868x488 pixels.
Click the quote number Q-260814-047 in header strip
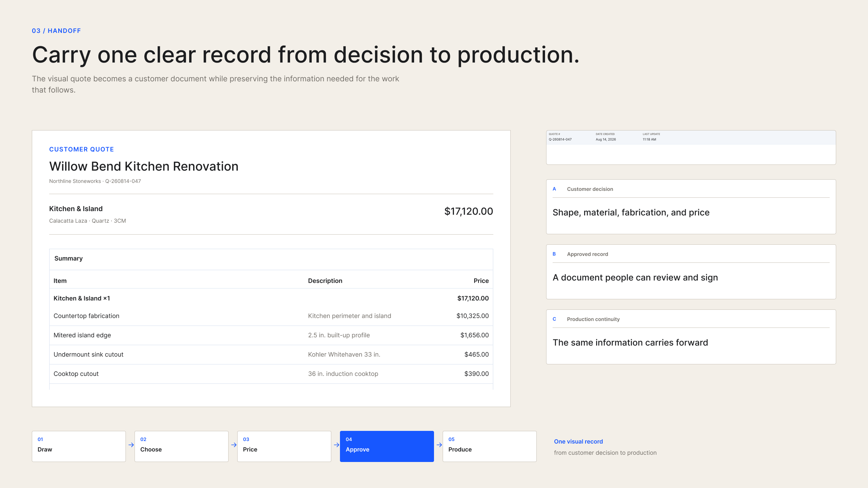(x=560, y=140)
